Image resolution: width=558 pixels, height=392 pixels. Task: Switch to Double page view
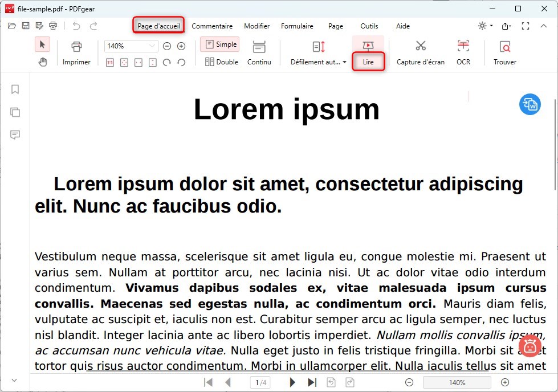pos(221,62)
